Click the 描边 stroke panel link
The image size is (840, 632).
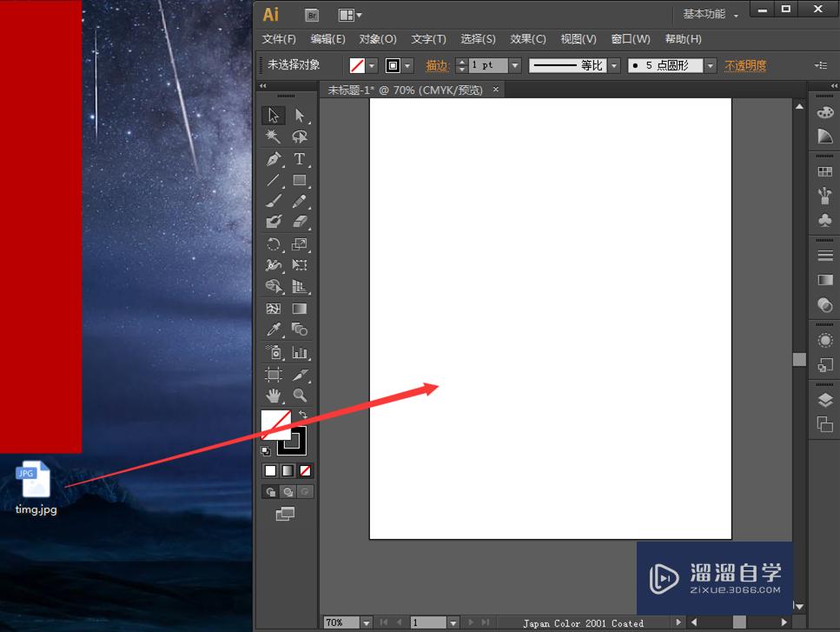436,65
